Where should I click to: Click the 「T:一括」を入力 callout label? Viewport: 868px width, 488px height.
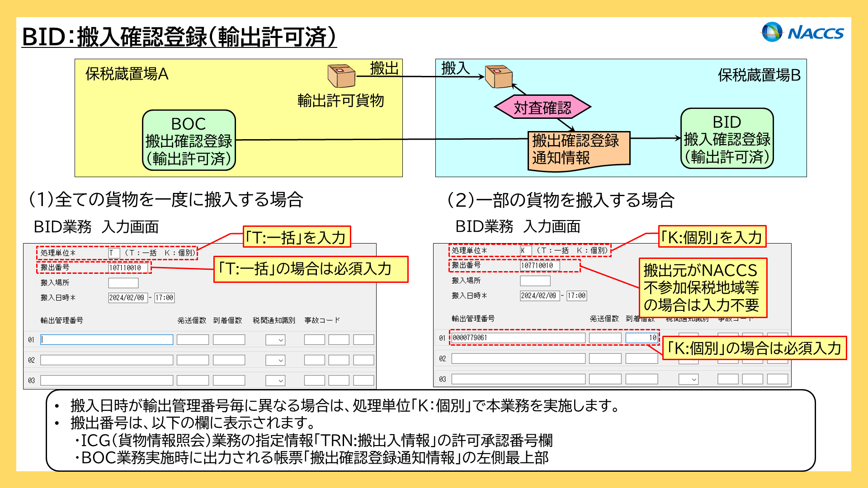coord(297,237)
